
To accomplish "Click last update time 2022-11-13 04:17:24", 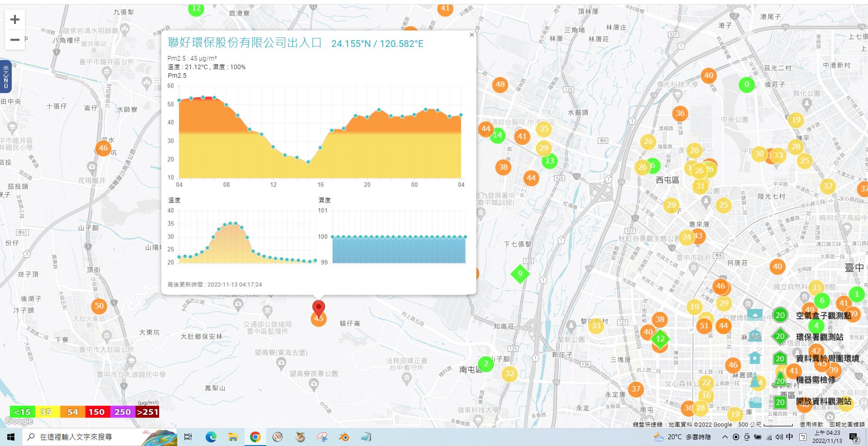I will (x=235, y=285).
